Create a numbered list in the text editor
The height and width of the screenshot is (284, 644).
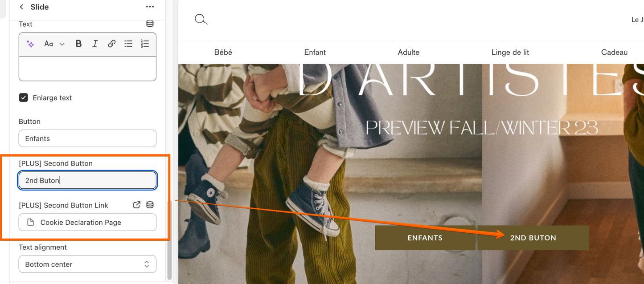pyautogui.click(x=145, y=44)
